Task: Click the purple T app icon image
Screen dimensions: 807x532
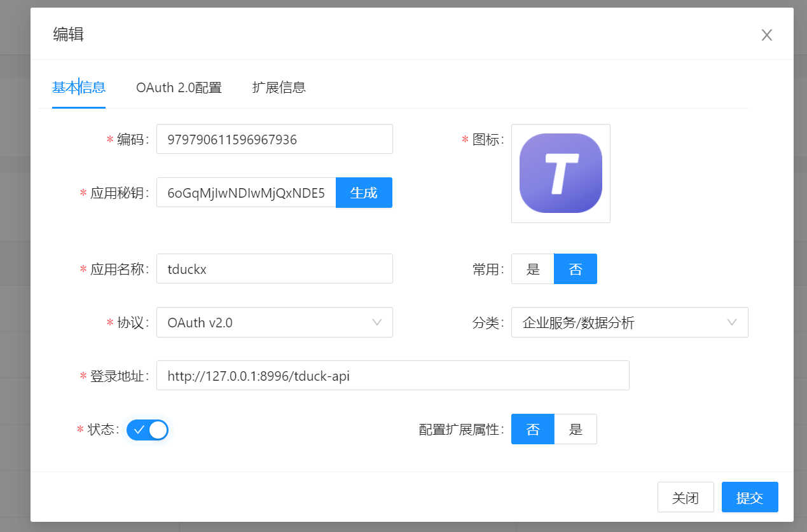Action: pos(561,173)
